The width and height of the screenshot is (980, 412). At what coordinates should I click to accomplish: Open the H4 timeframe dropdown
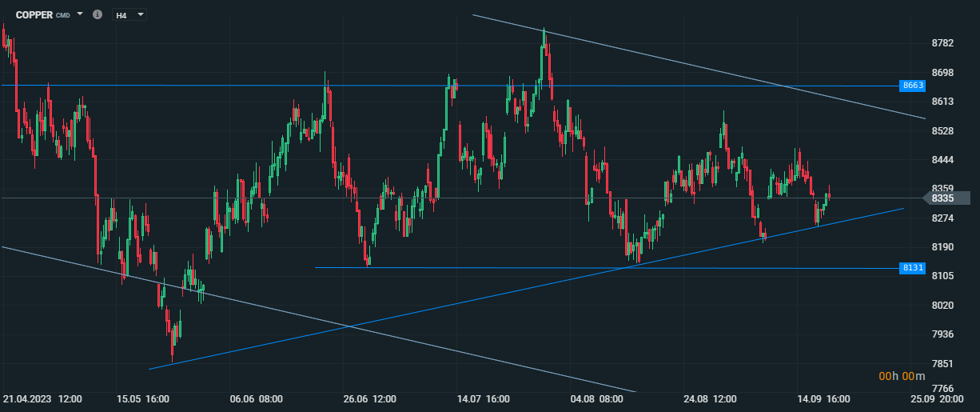pyautogui.click(x=129, y=14)
